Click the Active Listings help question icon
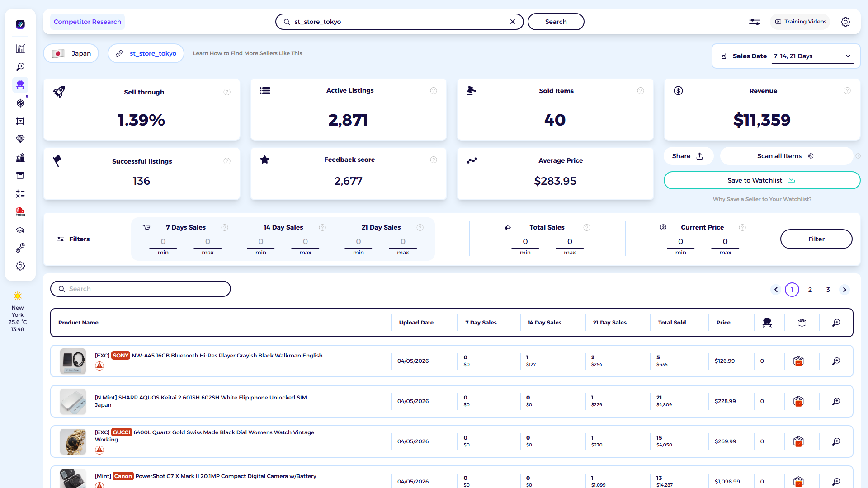Screen dimensions: 868x488 (x=434, y=91)
